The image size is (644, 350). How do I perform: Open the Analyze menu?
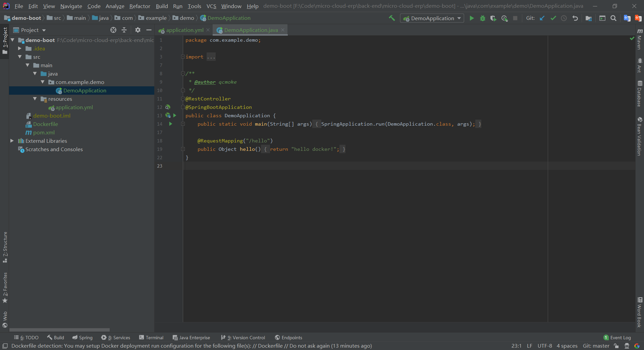[x=115, y=6]
